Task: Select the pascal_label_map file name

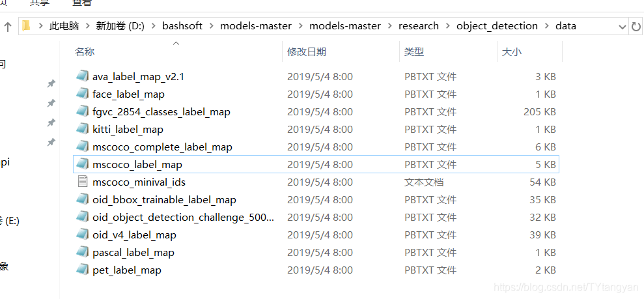Action: [x=133, y=253]
